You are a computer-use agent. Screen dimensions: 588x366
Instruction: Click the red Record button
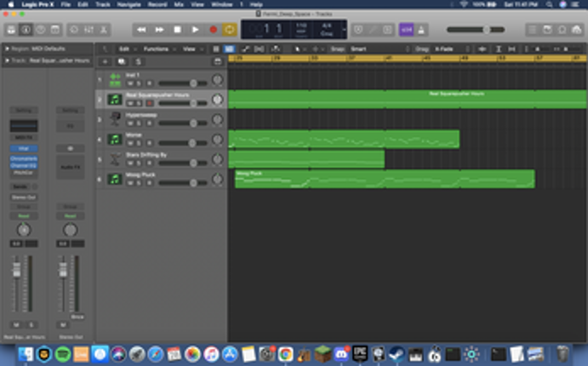(213, 30)
